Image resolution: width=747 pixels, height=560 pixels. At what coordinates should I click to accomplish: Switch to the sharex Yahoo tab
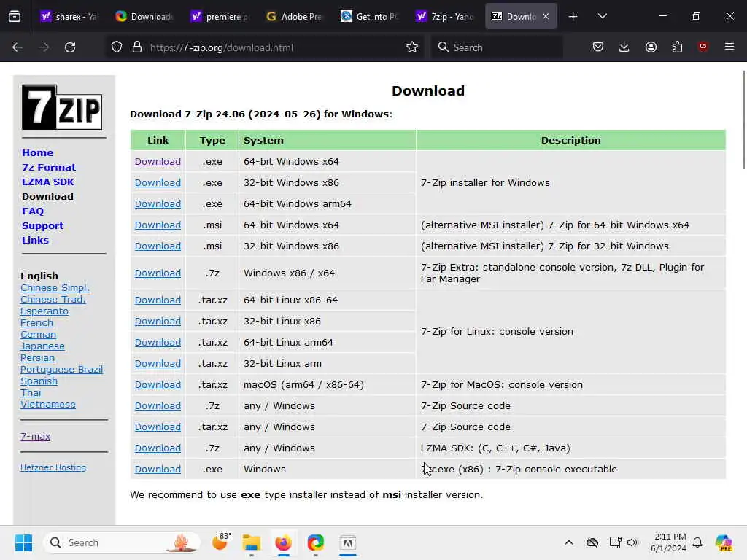pos(69,17)
